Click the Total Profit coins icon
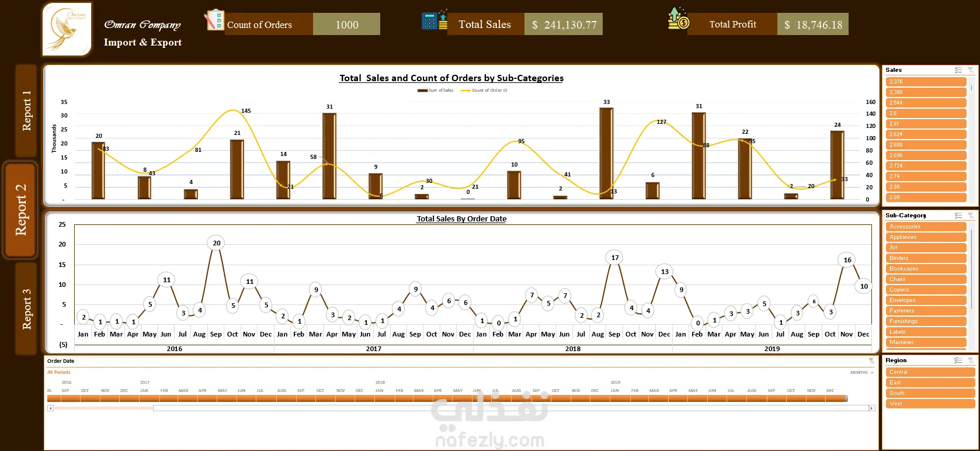980x451 pixels. 678,19
